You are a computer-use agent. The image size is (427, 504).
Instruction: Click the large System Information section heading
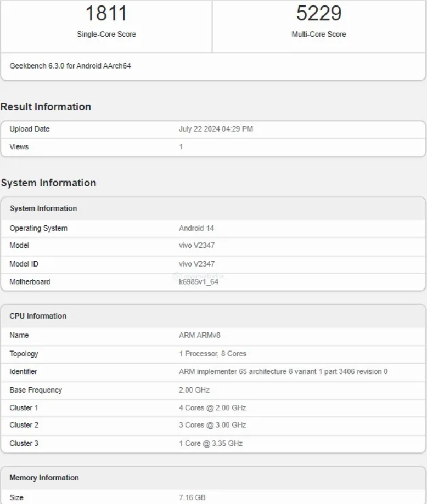48,183
